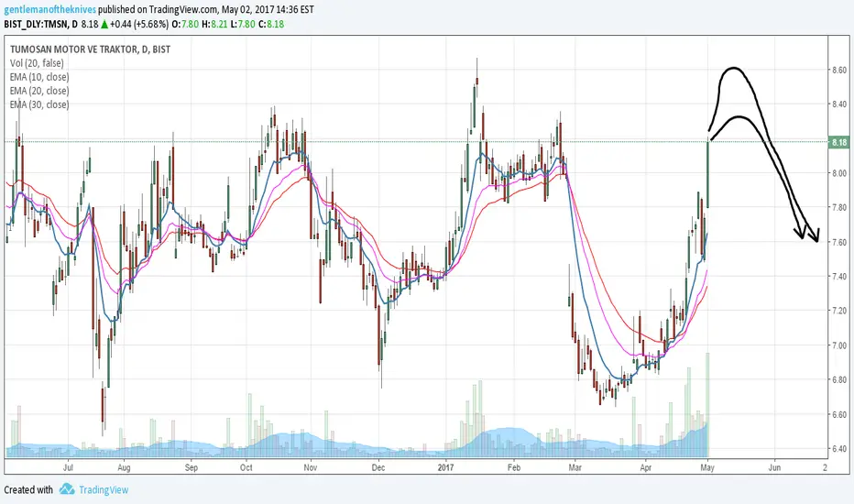The width and height of the screenshot is (854, 504).
Task: Click the 7.80 price axis label
Action: point(838,208)
